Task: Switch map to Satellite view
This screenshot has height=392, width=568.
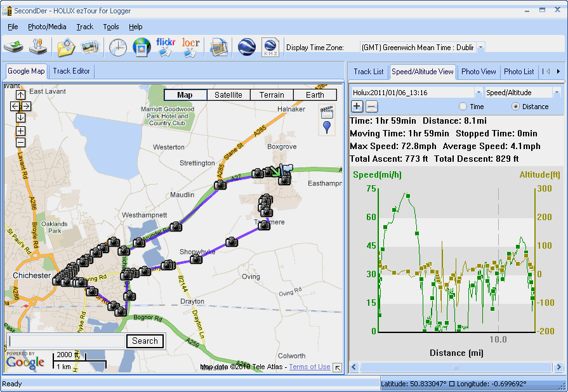Action: click(x=228, y=95)
